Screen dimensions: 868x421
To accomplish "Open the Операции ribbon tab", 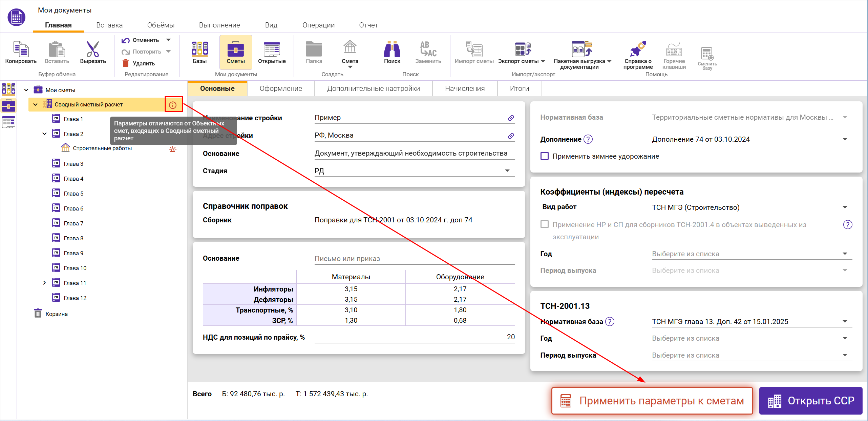I will click(318, 25).
